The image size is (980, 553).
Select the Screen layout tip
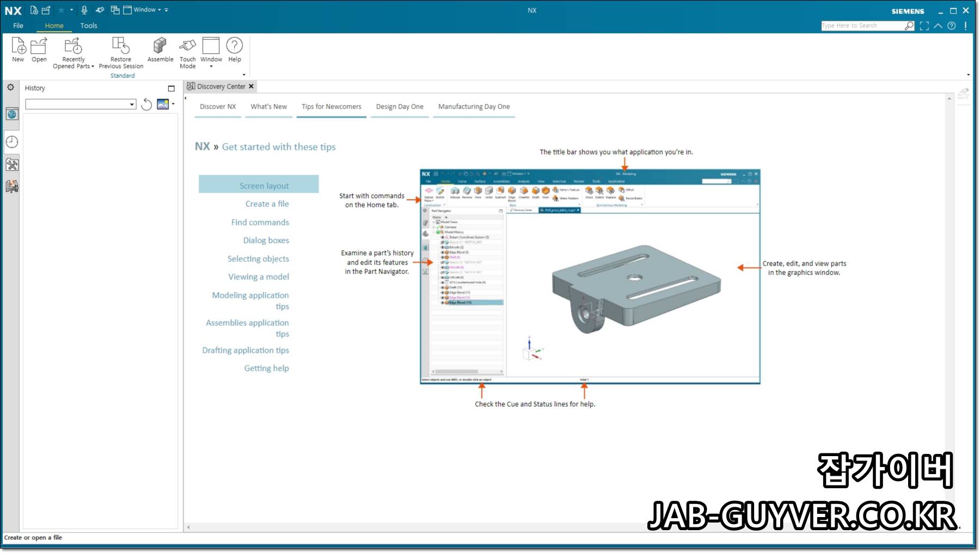click(x=259, y=184)
